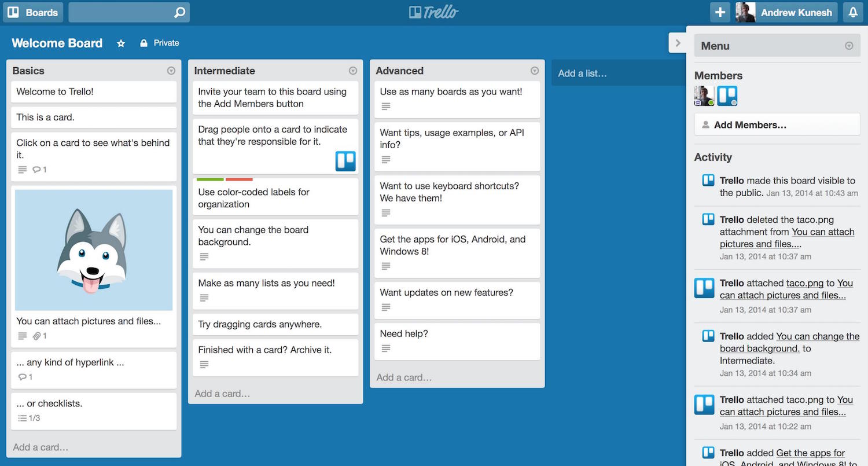Click description icon on 'Want tips, usage examples' card
This screenshot has width=868, height=466.
pyautogui.click(x=386, y=160)
